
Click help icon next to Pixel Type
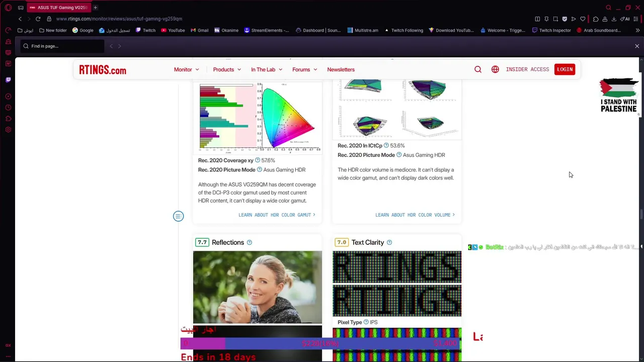point(366,322)
